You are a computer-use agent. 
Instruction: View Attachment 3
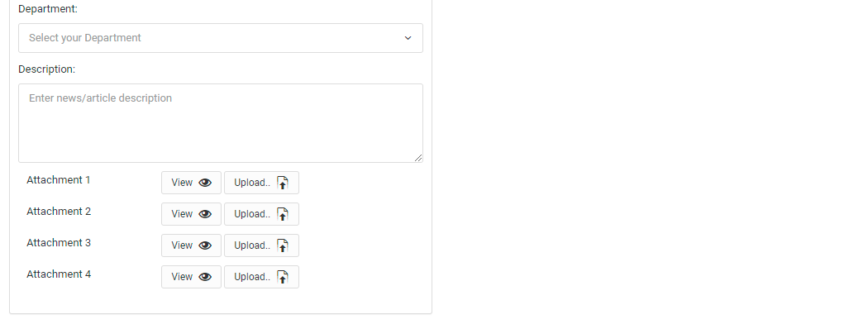pos(191,246)
